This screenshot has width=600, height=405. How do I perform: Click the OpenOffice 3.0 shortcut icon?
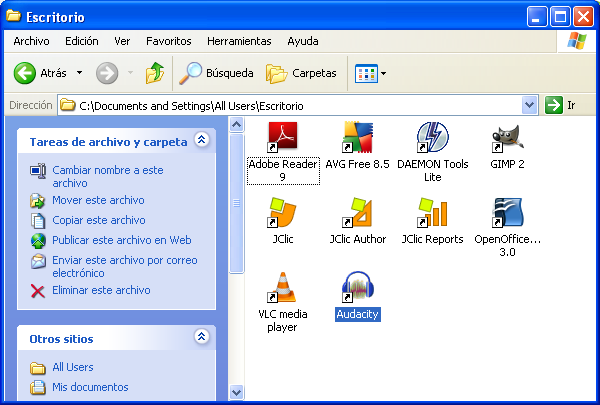pos(507,213)
